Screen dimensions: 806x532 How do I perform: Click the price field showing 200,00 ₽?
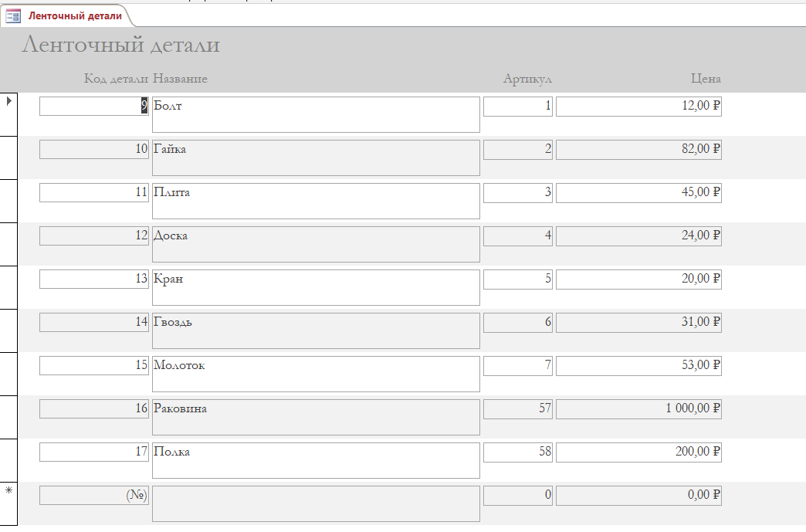tap(638, 452)
